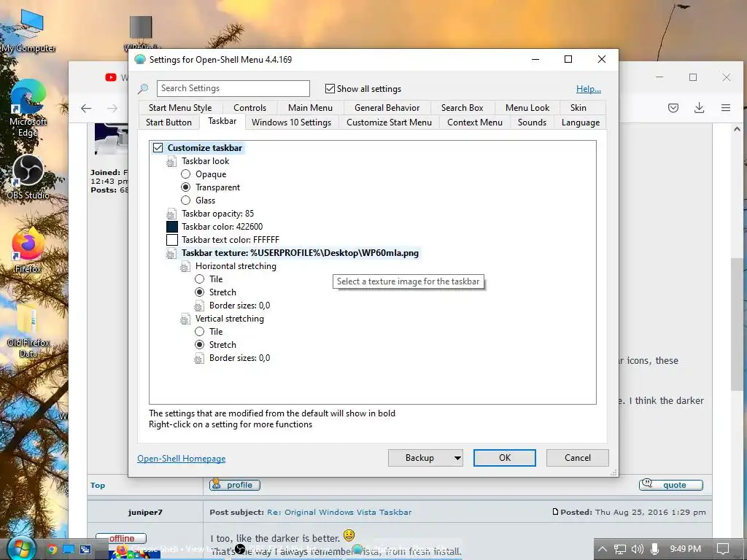Viewport: 747px width, 560px height.
Task: Open the Help... link
Action: pyautogui.click(x=589, y=89)
